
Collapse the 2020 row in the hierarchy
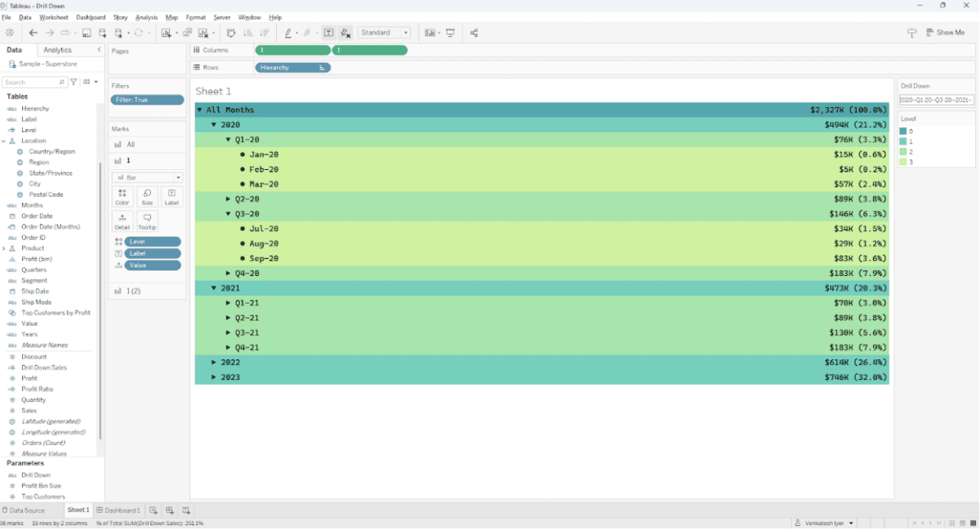point(214,125)
